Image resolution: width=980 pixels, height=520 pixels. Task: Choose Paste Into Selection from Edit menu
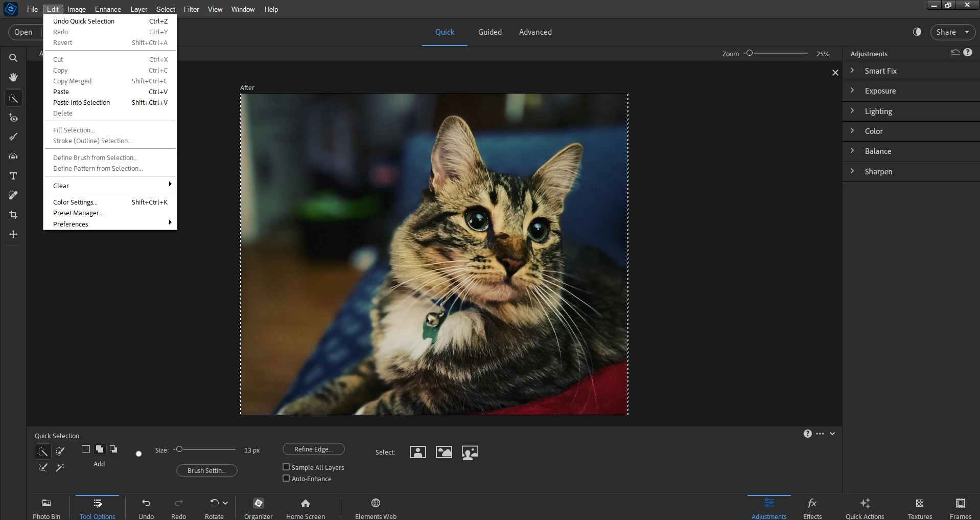tap(81, 102)
